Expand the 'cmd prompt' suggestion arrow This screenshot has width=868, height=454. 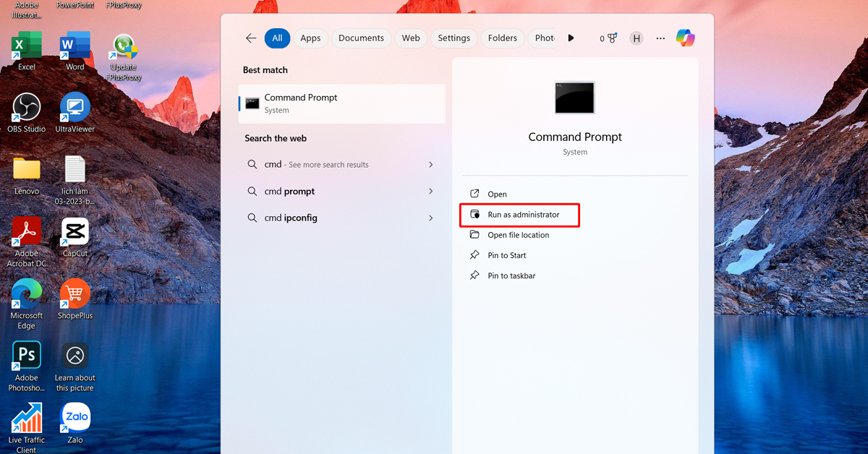click(430, 192)
